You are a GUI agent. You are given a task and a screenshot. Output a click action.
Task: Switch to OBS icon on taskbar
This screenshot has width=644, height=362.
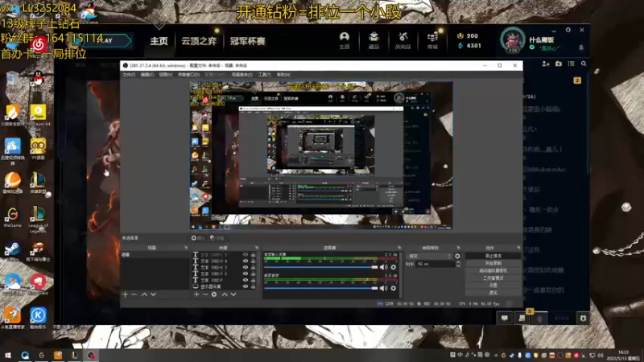point(91,355)
